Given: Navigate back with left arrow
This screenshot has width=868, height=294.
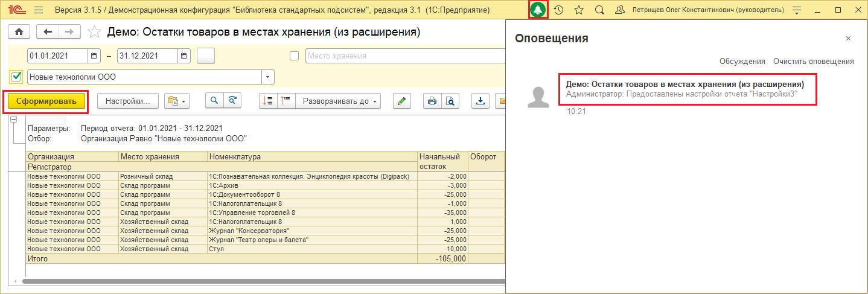Looking at the screenshot, I should point(48,32).
